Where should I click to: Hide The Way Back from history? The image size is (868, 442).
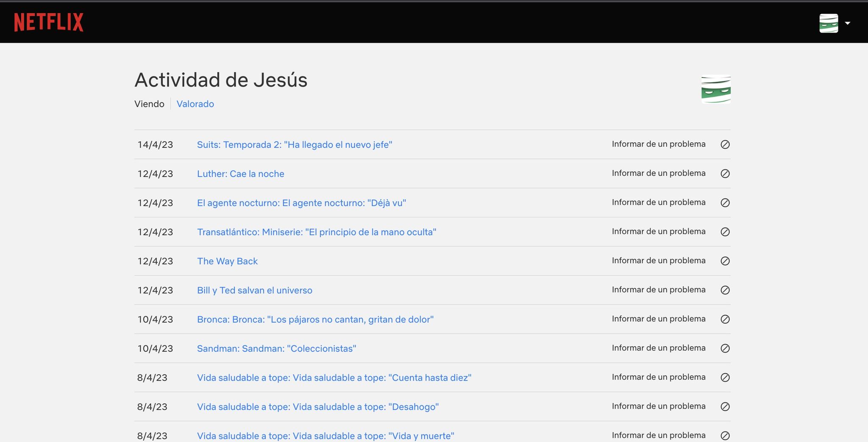tap(725, 261)
